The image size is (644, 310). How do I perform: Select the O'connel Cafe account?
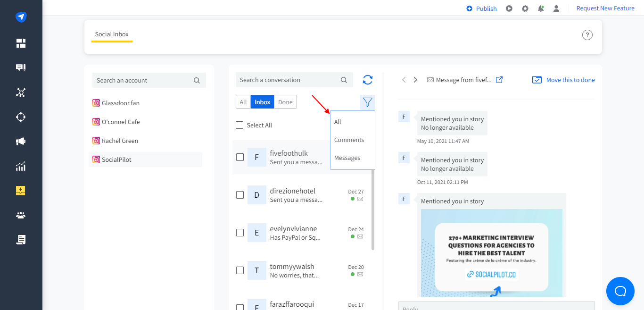[145, 122]
